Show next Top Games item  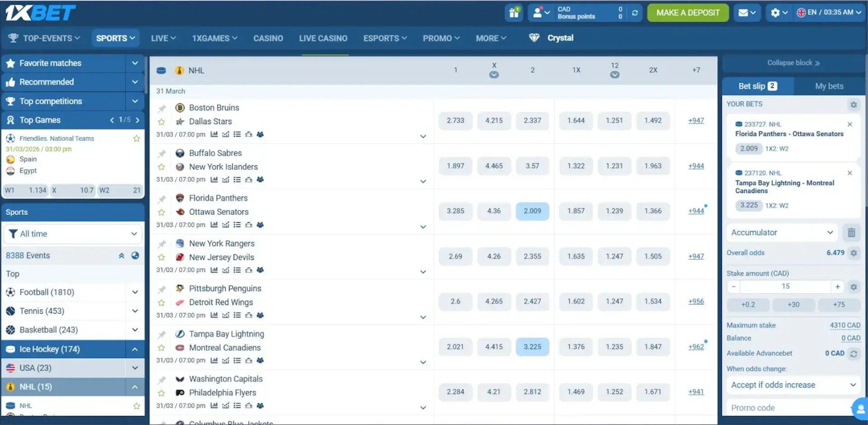137,120
